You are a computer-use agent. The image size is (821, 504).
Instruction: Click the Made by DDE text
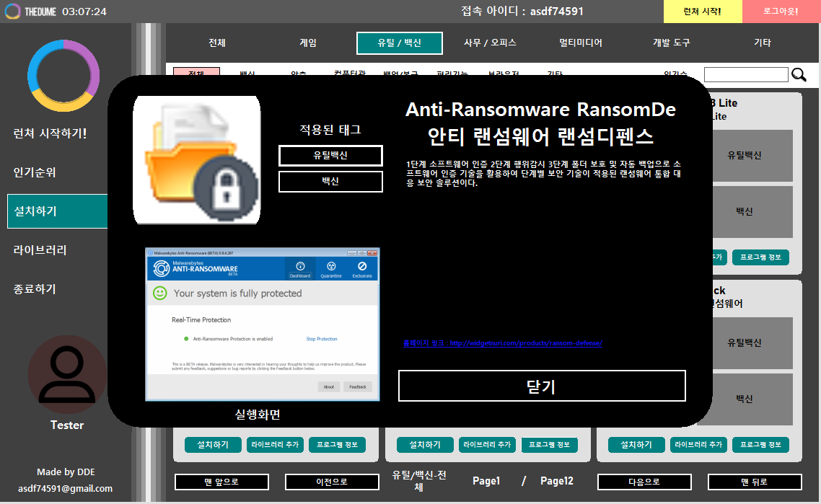click(x=66, y=472)
